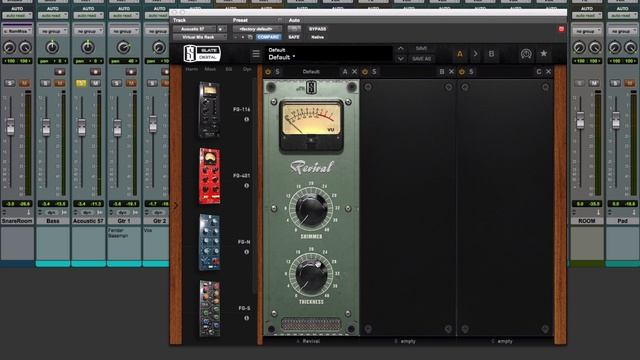640x360 pixels.
Task: Solo the slot B module
Action: (374, 72)
